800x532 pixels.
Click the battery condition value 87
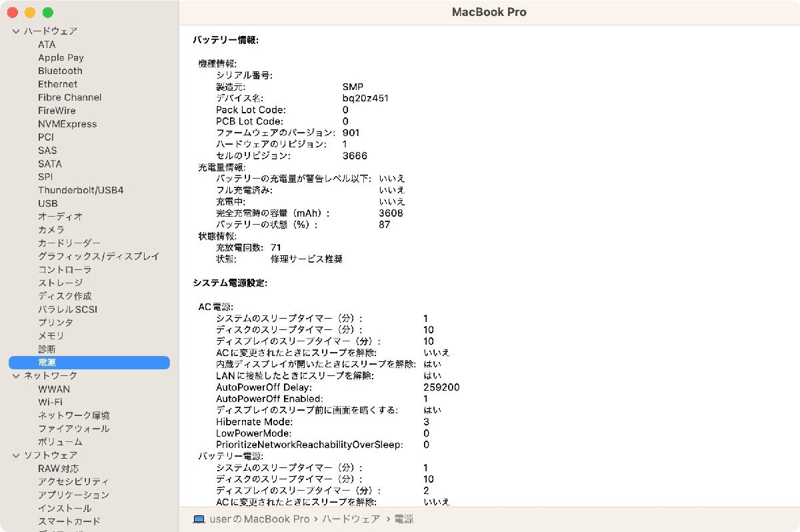point(385,225)
